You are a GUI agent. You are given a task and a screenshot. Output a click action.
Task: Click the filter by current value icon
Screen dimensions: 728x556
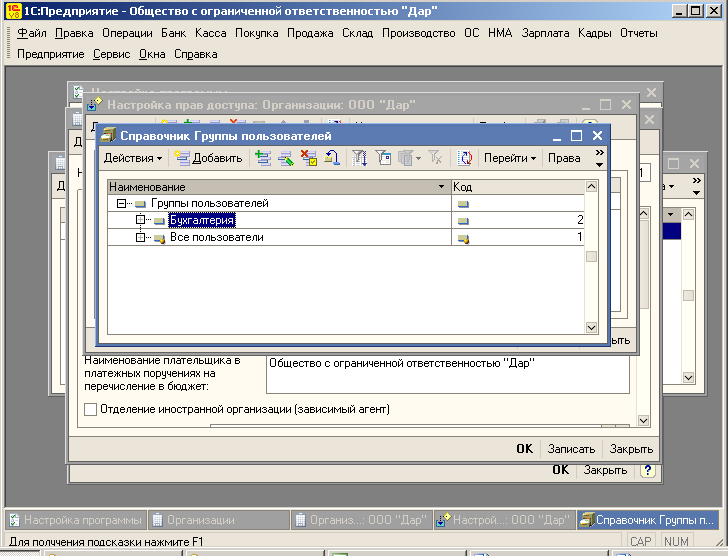[383, 158]
